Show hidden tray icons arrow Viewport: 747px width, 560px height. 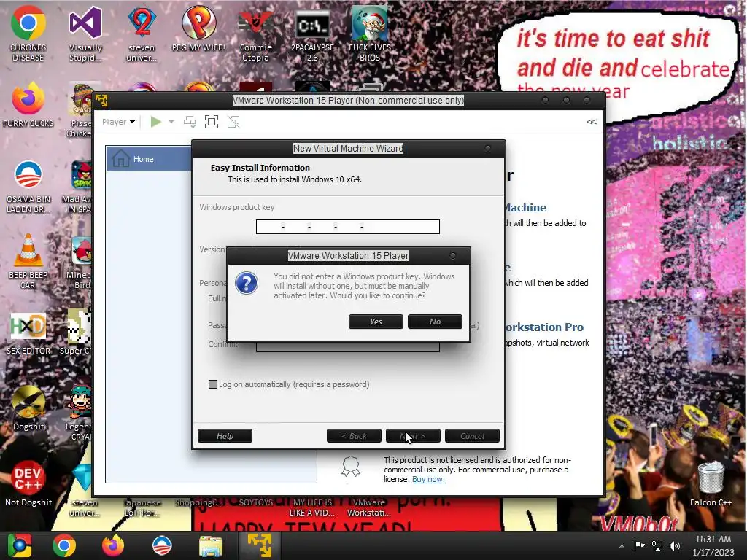622,545
